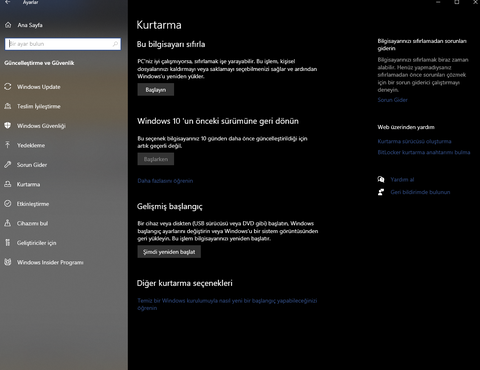Screen dimensions: 480x370
Task: Click Geri bildirimde bulunun link
Action: [x=420, y=192]
